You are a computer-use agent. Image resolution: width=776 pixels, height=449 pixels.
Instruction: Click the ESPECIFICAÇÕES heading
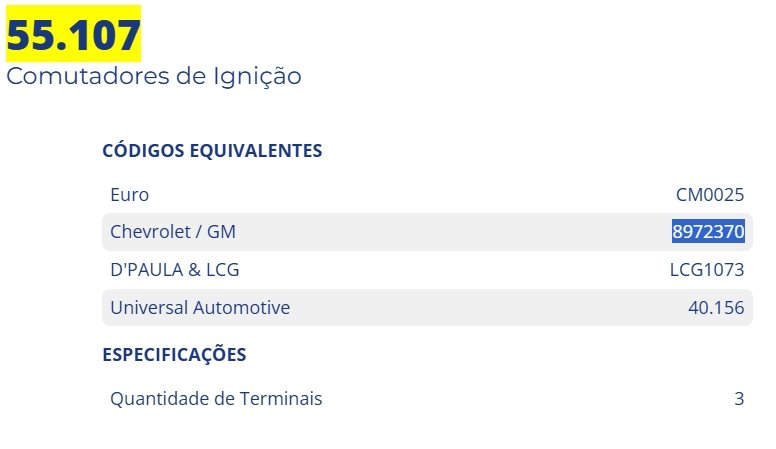coord(174,354)
